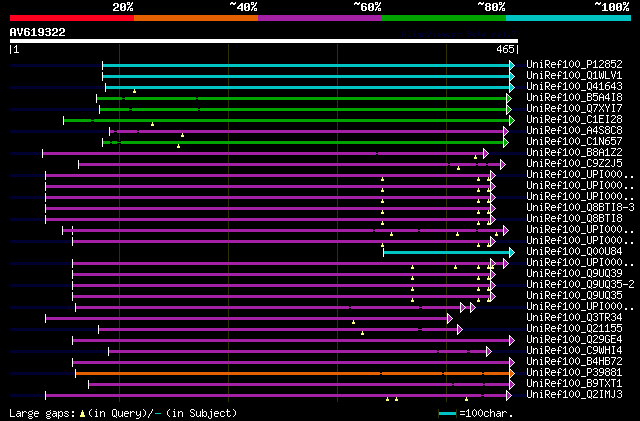640x421 pixels.
Task: Select the UniRef100_Q9UQ35 label
Action: pyautogui.click(x=574, y=296)
